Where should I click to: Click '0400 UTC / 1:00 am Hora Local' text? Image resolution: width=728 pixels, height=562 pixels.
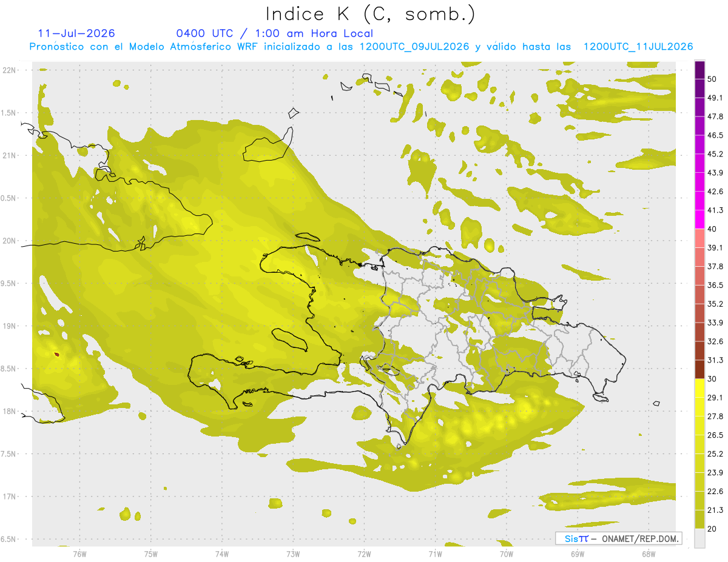tap(275, 33)
